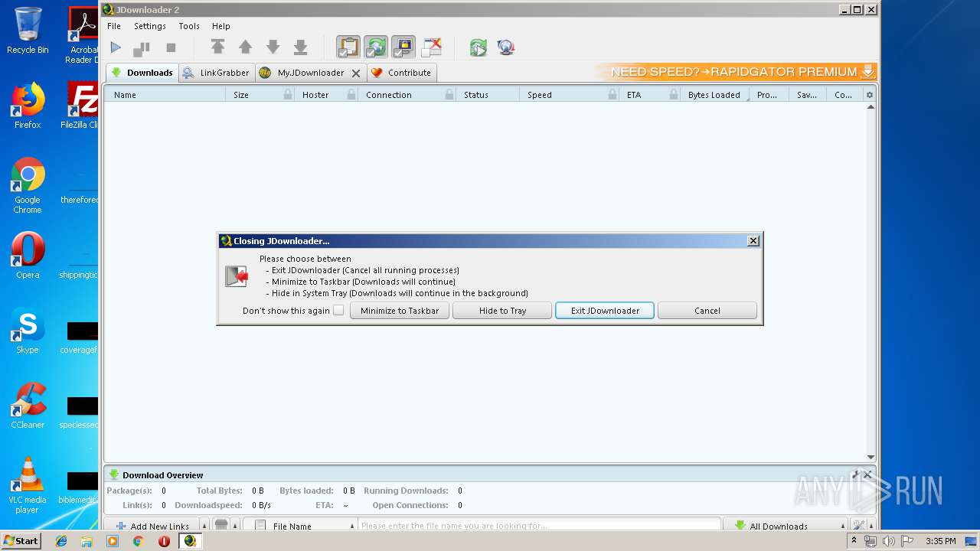Click the volume icon in the system tray
This screenshot has width=980, height=551.
(888, 541)
